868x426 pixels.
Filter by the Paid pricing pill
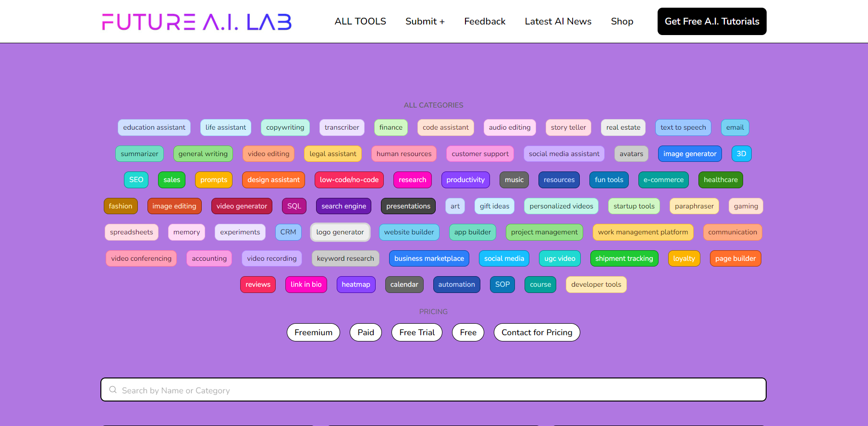coord(366,332)
